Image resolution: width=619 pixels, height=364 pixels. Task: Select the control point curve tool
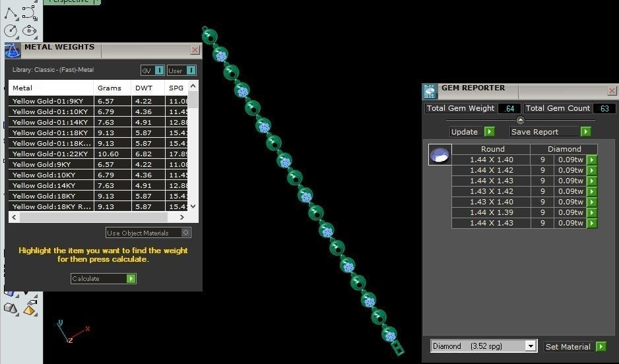30,13
